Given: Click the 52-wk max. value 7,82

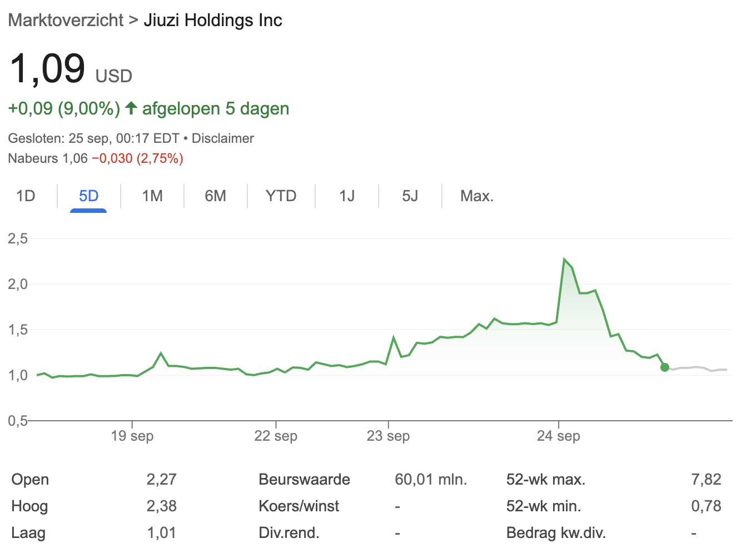Looking at the screenshot, I should pos(705,479).
